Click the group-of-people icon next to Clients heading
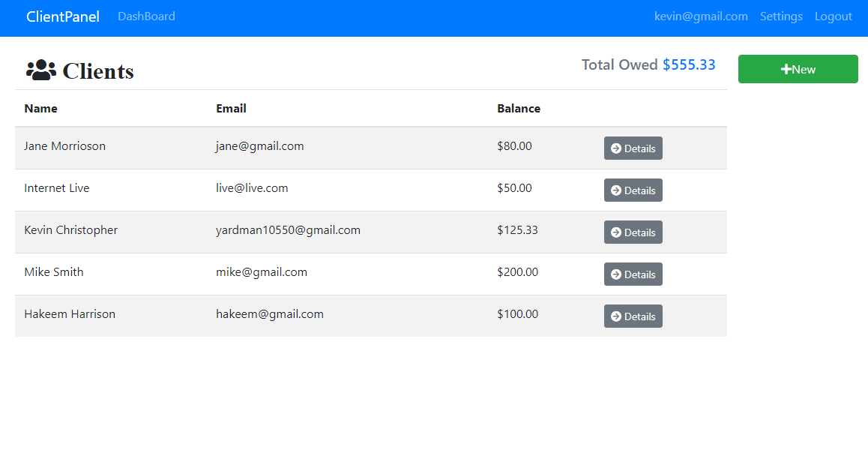 40,70
